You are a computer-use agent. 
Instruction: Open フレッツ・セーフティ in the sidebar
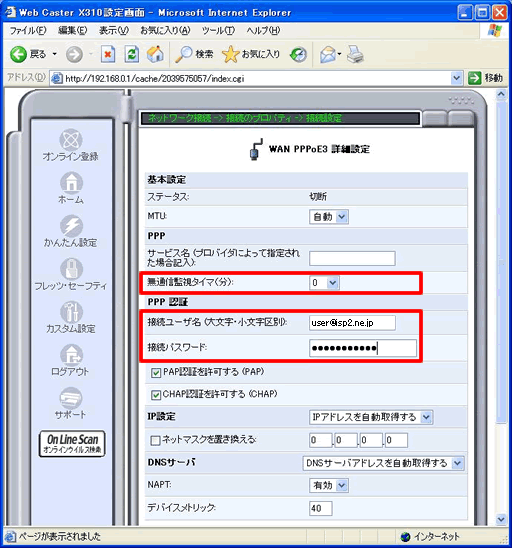(71, 274)
